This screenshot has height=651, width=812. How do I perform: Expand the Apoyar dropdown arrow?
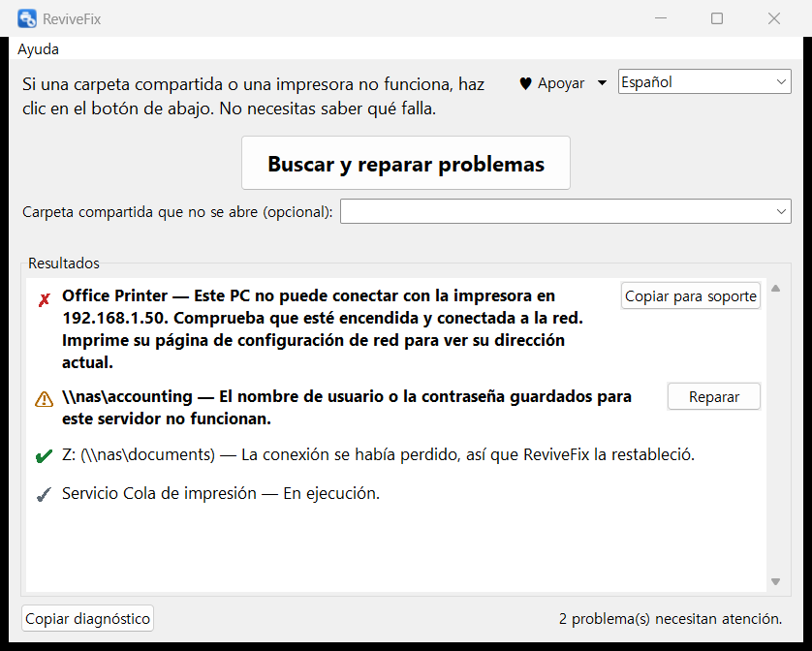click(x=602, y=83)
